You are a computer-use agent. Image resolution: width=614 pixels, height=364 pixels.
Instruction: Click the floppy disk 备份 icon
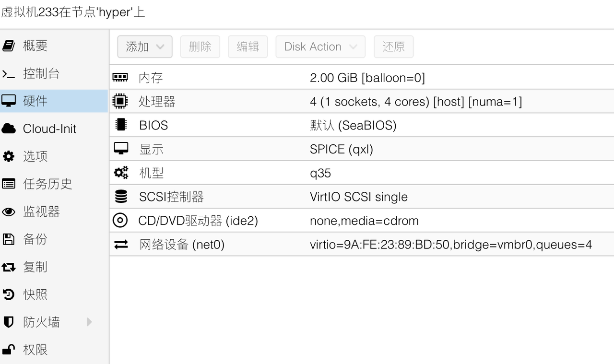coord(9,239)
